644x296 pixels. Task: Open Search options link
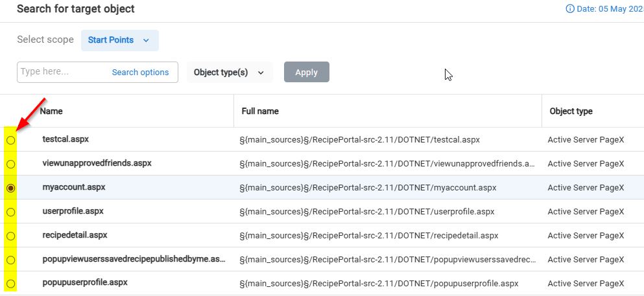[140, 73]
